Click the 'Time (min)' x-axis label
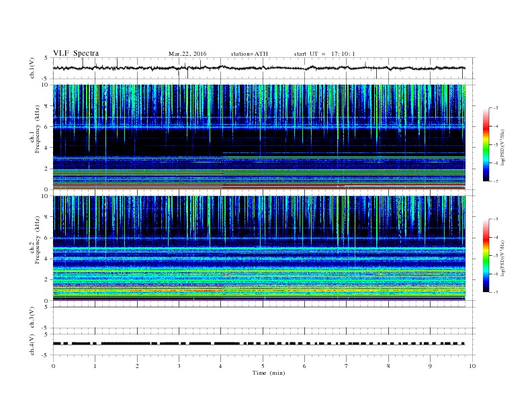 (269, 373)
